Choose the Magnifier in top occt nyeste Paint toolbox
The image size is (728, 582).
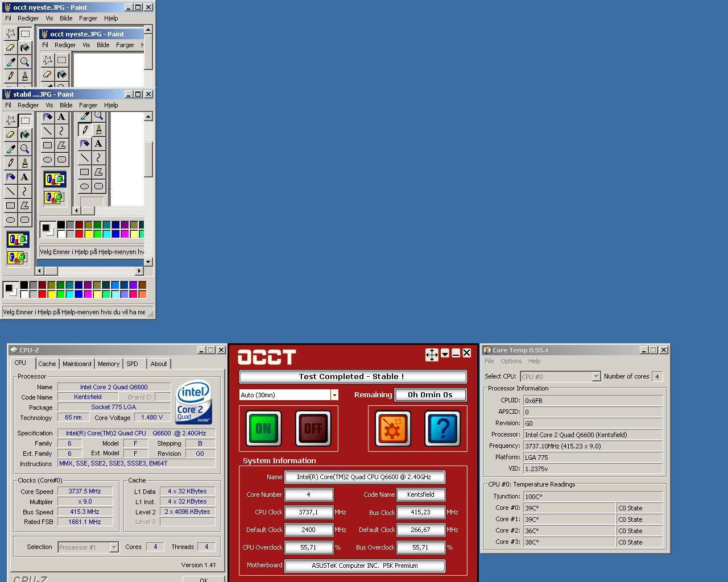pos(24,61)
